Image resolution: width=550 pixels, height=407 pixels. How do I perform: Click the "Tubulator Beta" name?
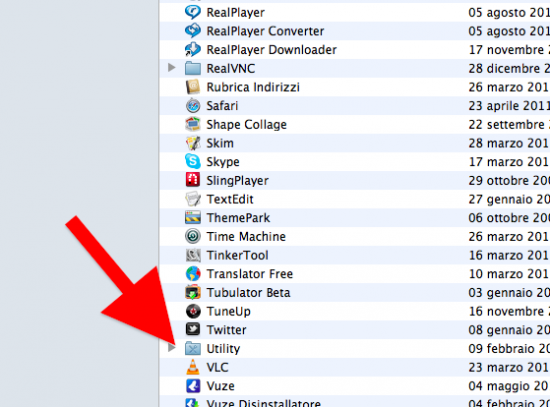pos(248,292)
